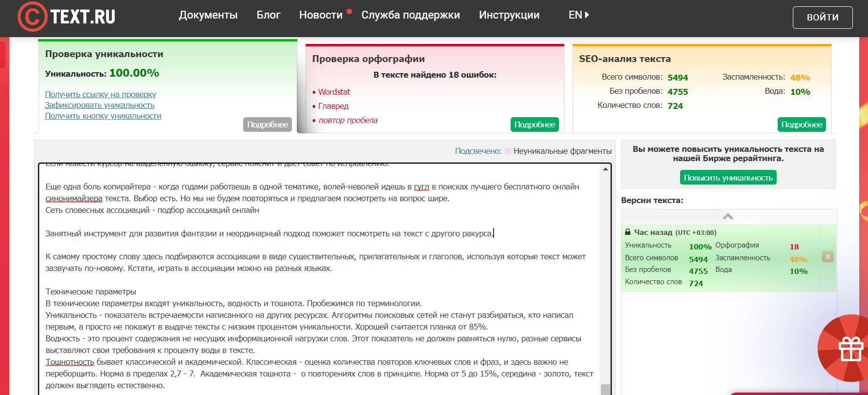Click Подробнее in uniqueness check panel

[268, 125]
